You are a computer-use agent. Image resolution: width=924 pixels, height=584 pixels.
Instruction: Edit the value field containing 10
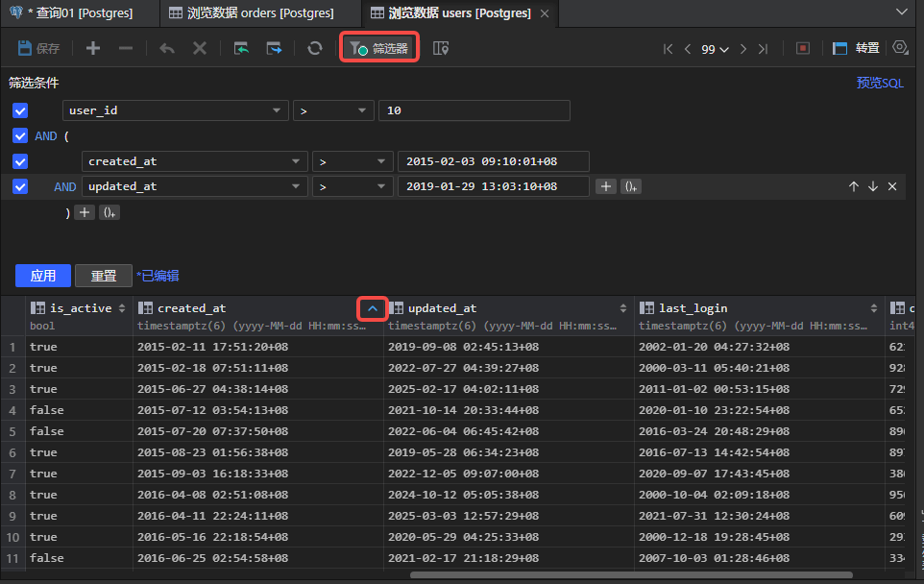point(474,110)
